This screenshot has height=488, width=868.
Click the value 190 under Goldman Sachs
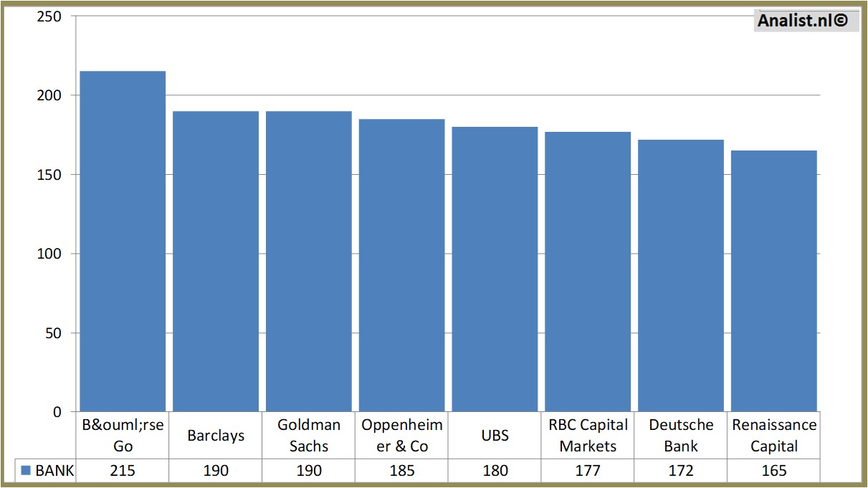(309, 471)
